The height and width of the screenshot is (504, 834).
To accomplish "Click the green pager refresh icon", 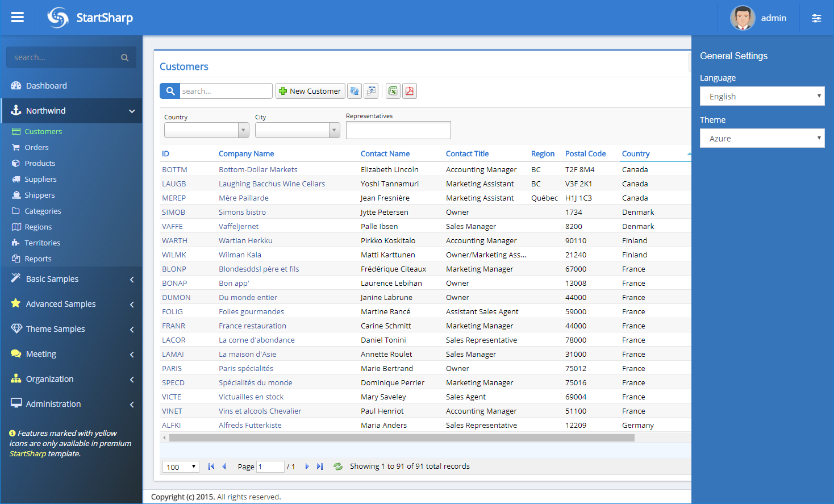I will (x=338, y=466).
